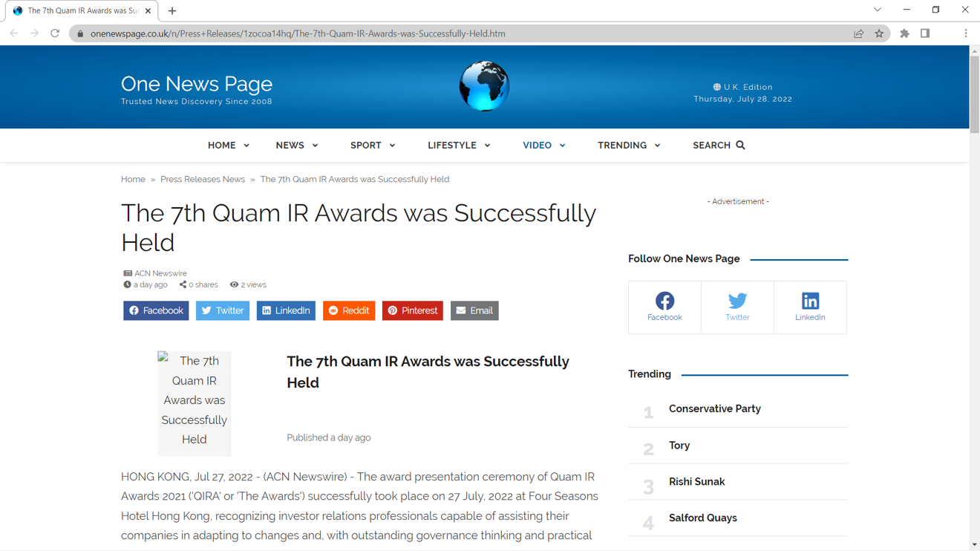This screenshot has width=980, height=551.
Task: Go to Home breadcrumb link
Action: click(x=133, y=179)
